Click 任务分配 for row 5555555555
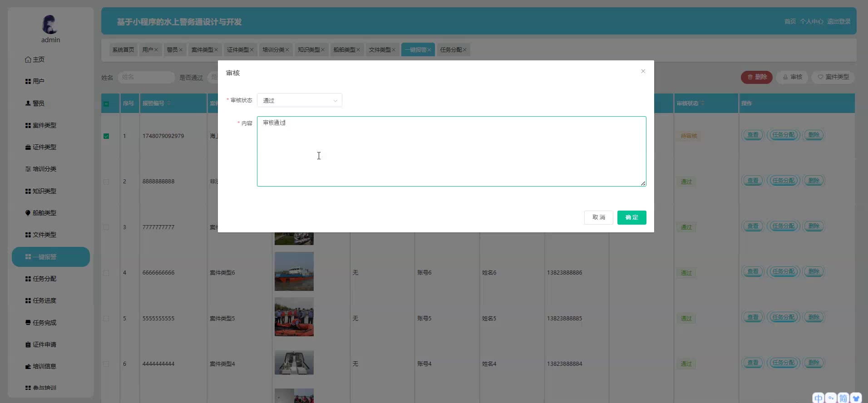Viewport: 868px width, 403px height. pos(784,317)
